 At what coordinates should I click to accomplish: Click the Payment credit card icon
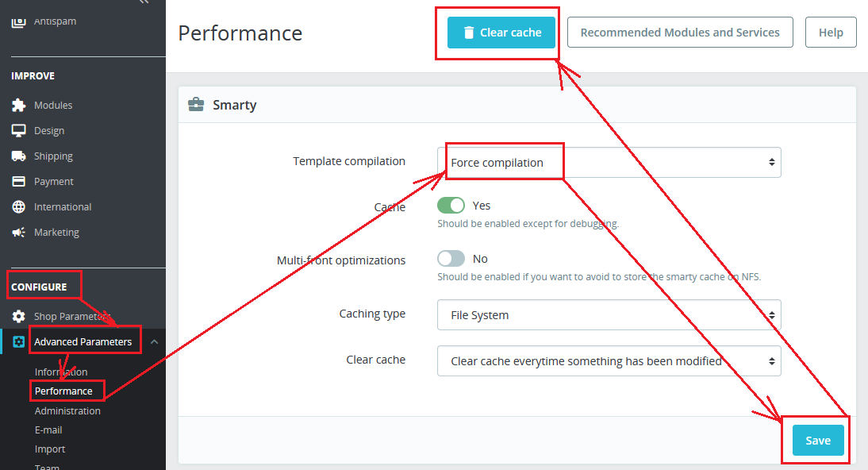point(19,181)
